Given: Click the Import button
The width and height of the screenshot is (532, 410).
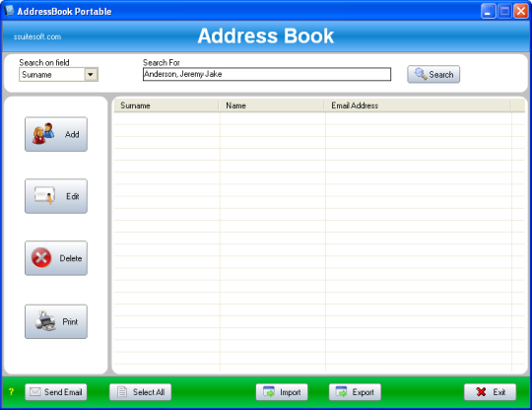Looking at the screenshot, I should pos(282,392).
